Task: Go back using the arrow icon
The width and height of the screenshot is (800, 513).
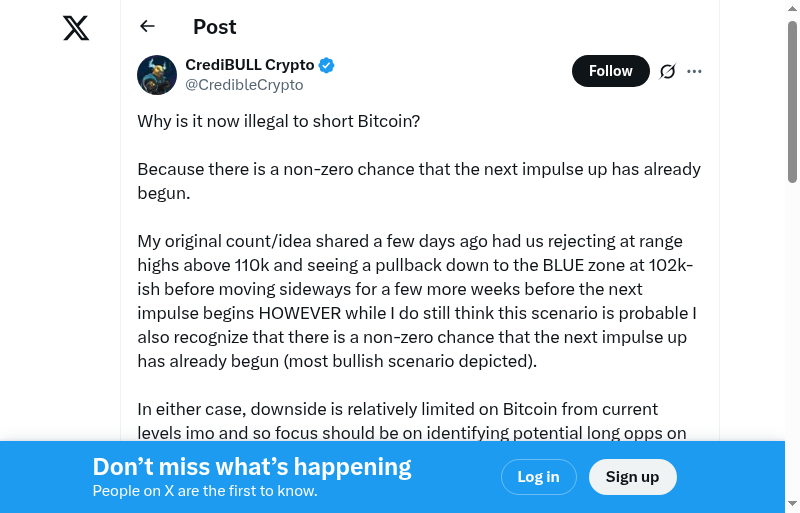Action: [148, 27]
